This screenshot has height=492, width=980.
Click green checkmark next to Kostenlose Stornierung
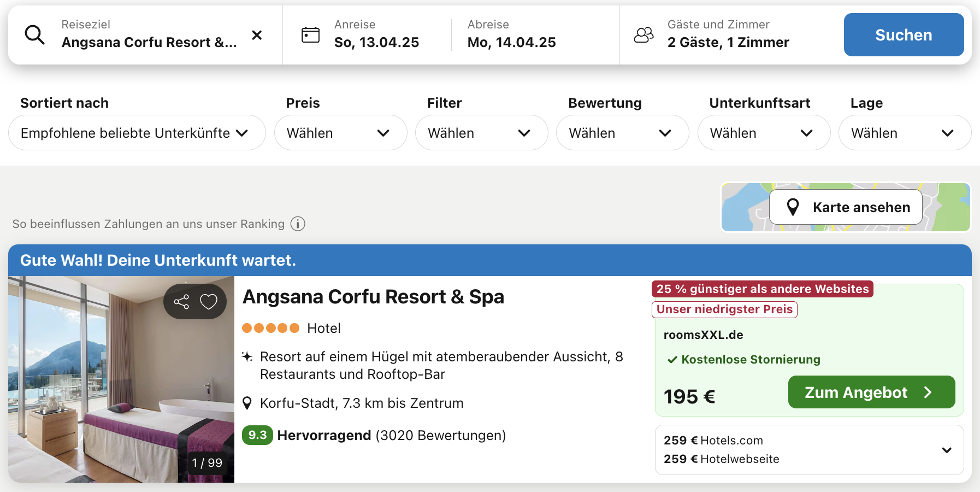tap(672, 360)
